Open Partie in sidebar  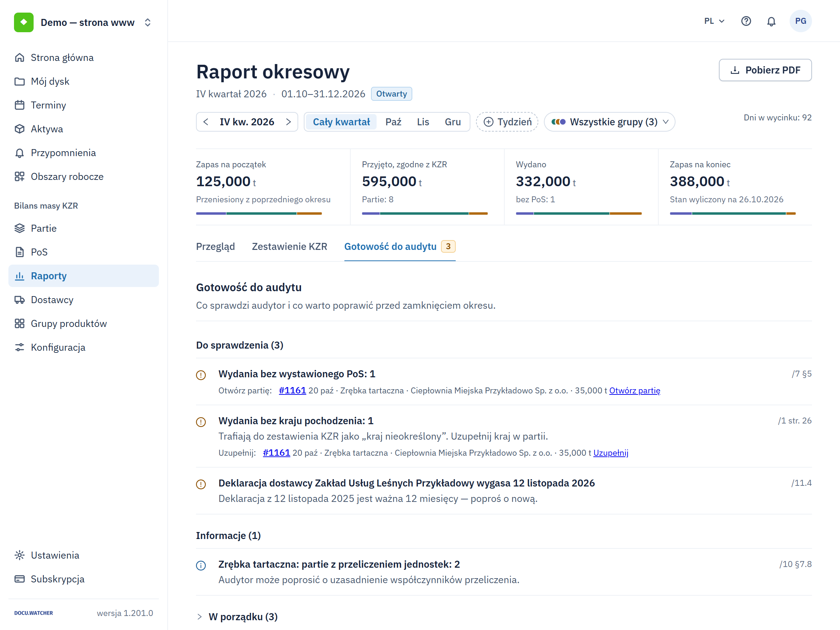(x=84, y=228)
